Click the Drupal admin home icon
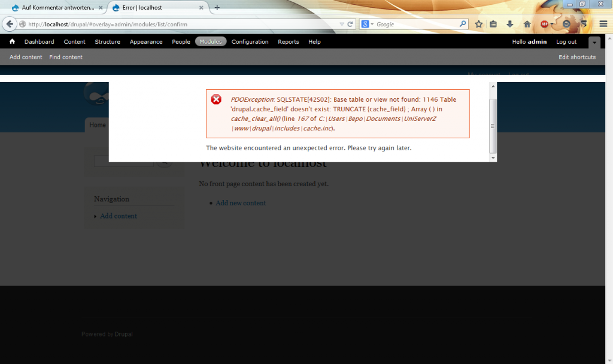Screen dimensions: 613x364 (x=12, y=42)
